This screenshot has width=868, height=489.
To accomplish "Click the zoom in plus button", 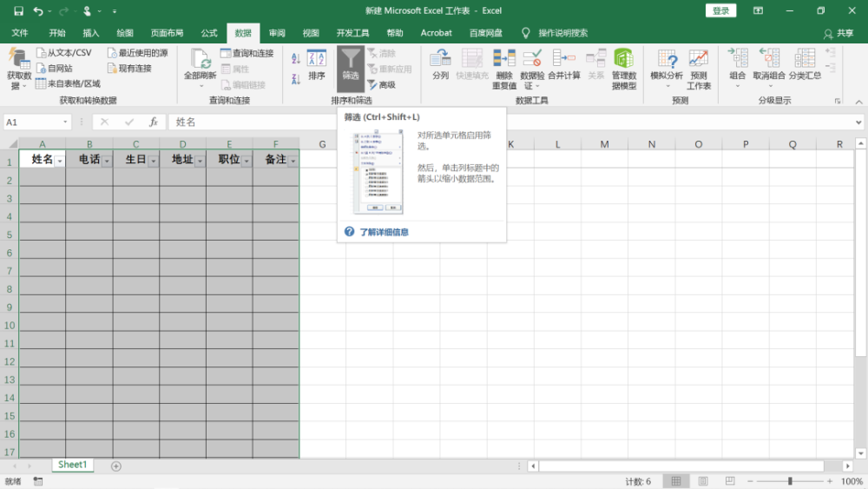I will 829,481.
